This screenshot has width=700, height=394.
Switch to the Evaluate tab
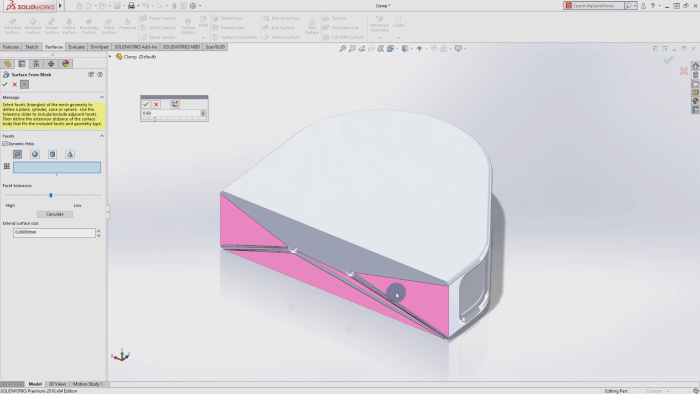76,47
